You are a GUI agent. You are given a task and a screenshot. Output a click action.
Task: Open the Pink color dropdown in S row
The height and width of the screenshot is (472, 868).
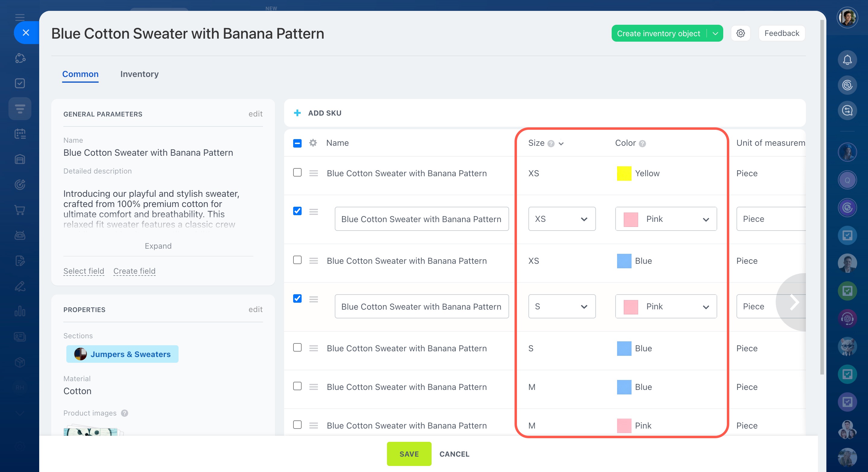tap(666, 306)
